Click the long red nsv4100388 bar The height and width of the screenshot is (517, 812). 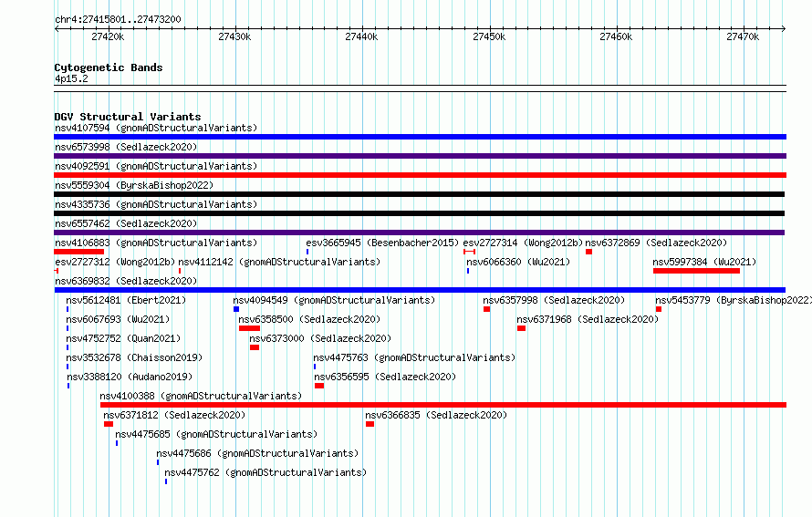click(443, 405)
